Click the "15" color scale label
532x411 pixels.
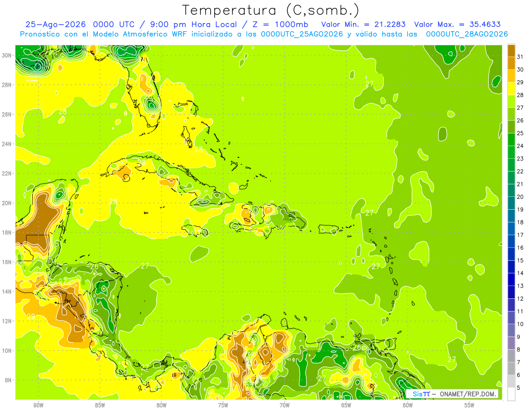tap(520, 260)
